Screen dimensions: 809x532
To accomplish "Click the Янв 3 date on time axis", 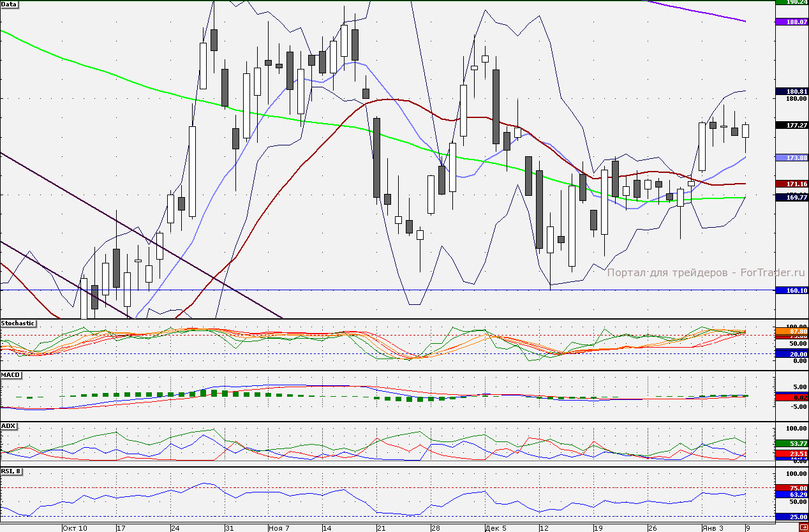I will tap(713, 528).
